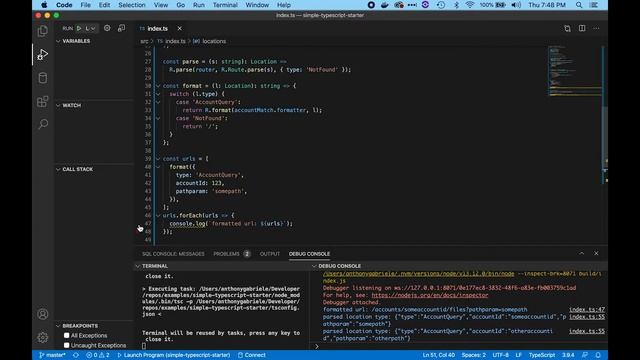Split the editor to the right
640x360 pixels.
[582, 28]
